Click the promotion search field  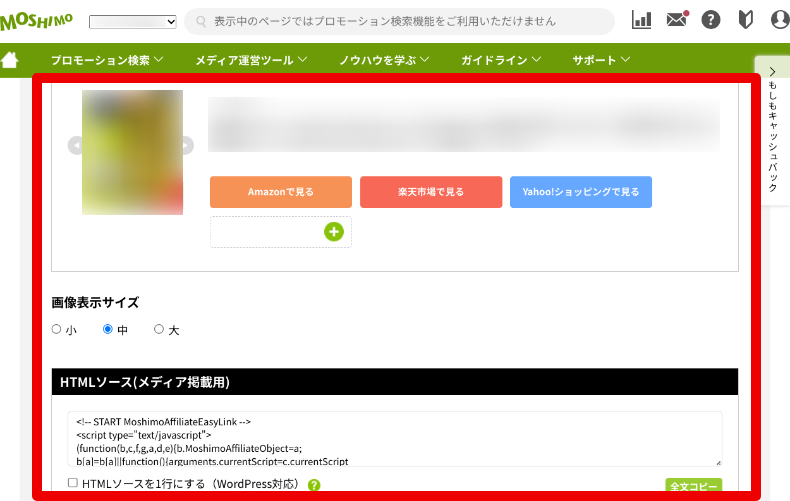[x=400, y=21]
